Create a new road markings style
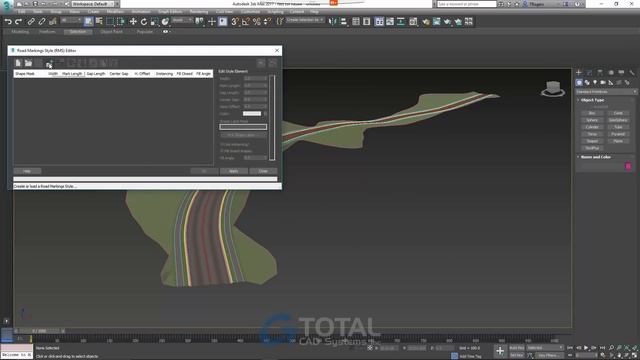 pos(18,63)
